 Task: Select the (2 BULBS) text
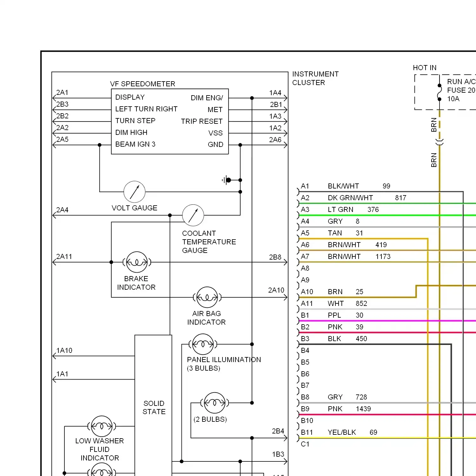210,419
